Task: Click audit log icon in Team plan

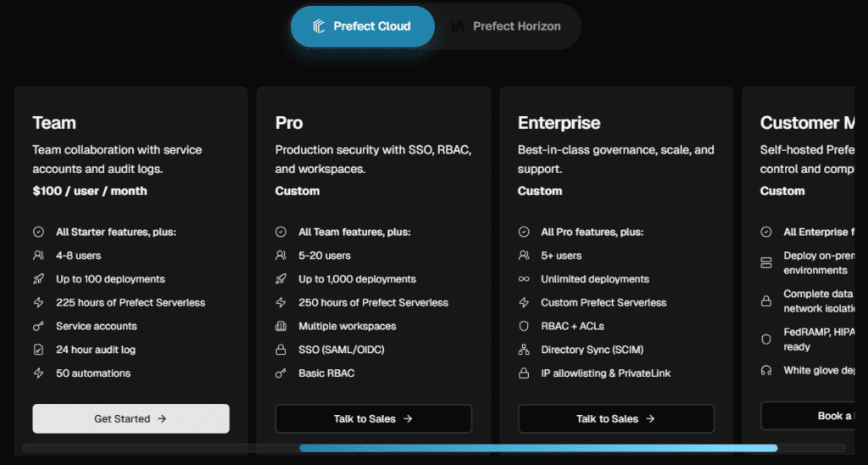Action: coord(38,350)
